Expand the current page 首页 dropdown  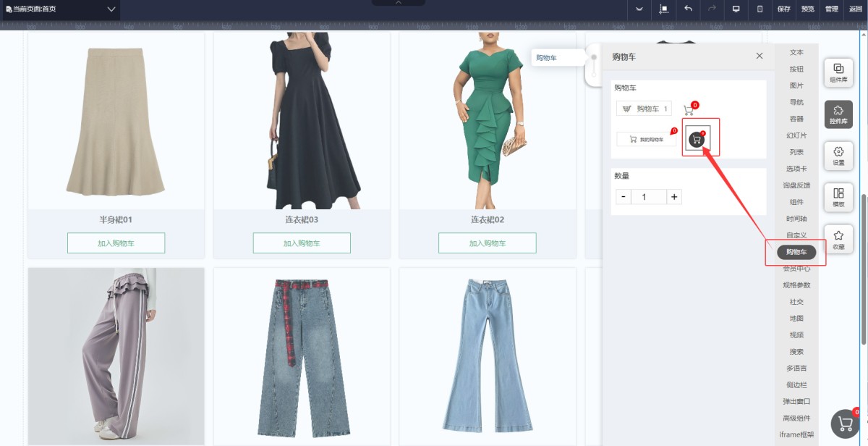click(111, 9)
